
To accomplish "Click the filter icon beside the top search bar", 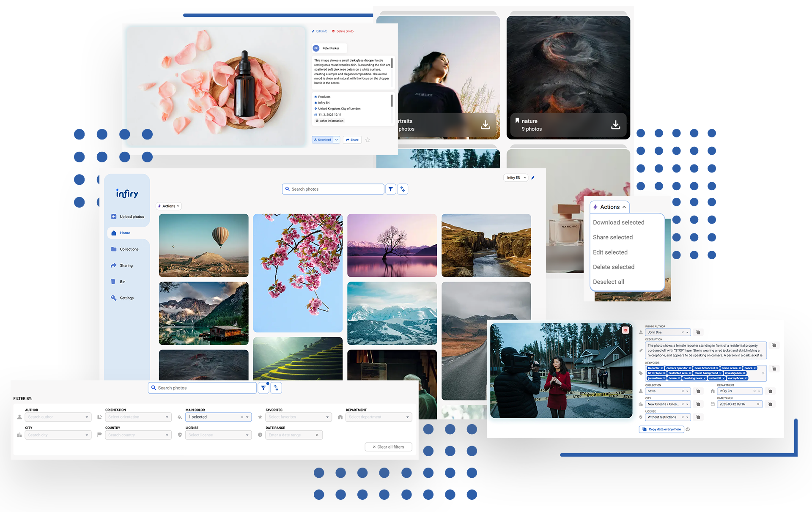I will pyautogui.click(x=390, y=189).
